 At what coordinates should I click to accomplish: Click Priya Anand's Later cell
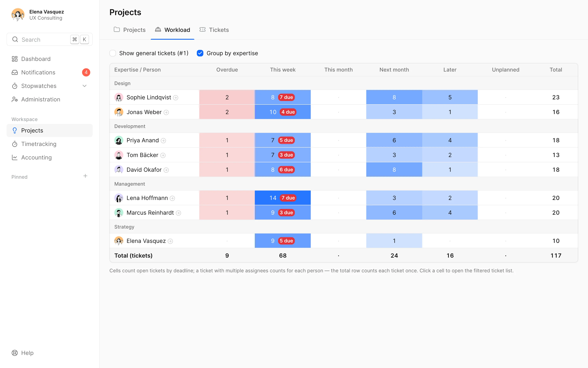pos(450,140)
